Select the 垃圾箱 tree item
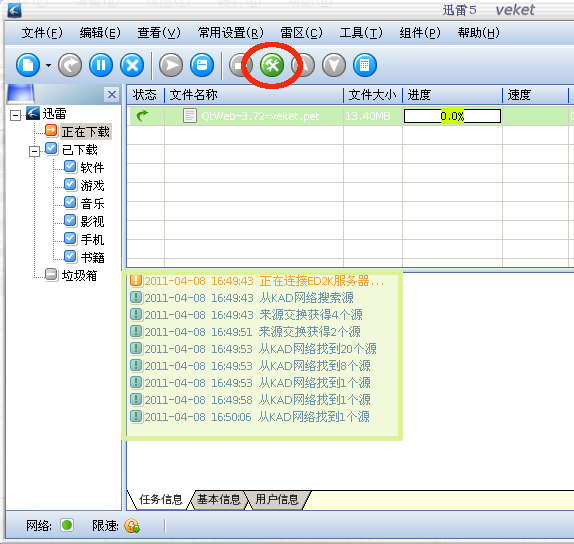 coord(79,275)
